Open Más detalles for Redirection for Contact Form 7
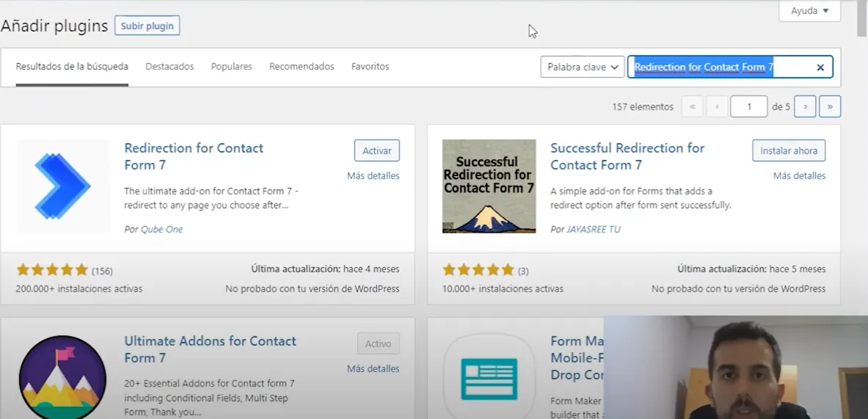 pos(373,176)
